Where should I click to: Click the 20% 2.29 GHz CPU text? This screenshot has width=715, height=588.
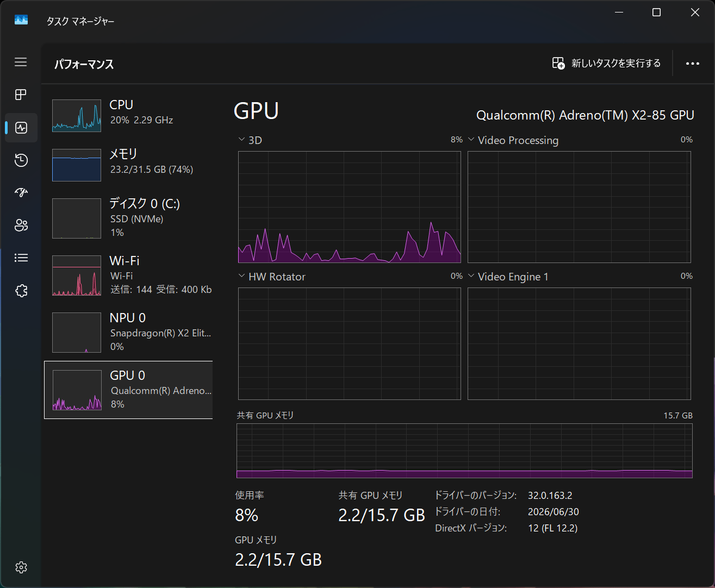click(141, 120)
